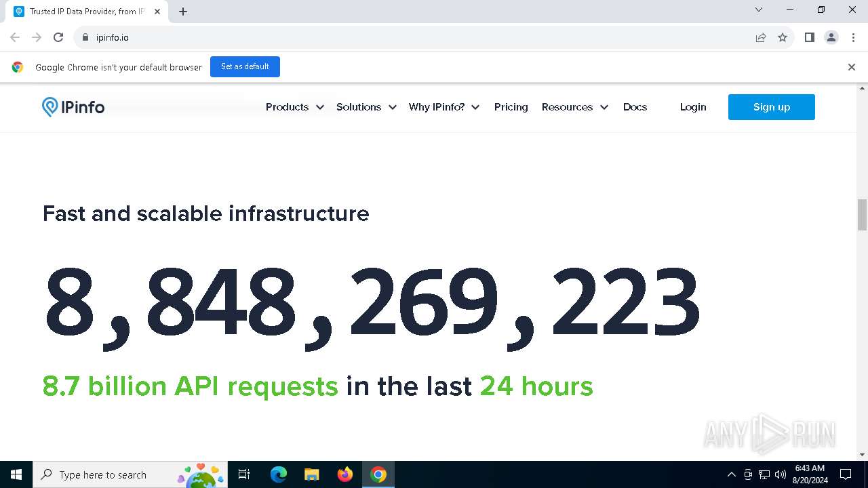The height and width of the screenshot is (488, 868).
Task: Click the browser forward arrow
Action: (37, 37)
